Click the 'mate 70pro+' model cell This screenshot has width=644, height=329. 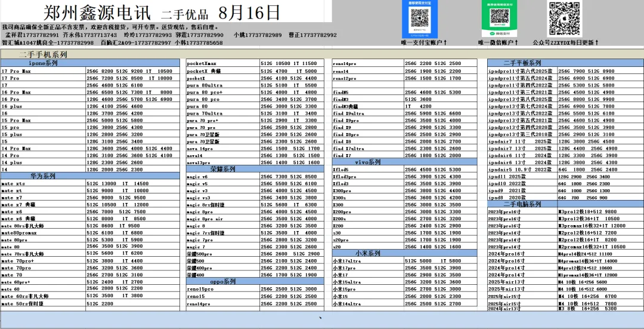(43, 261)
